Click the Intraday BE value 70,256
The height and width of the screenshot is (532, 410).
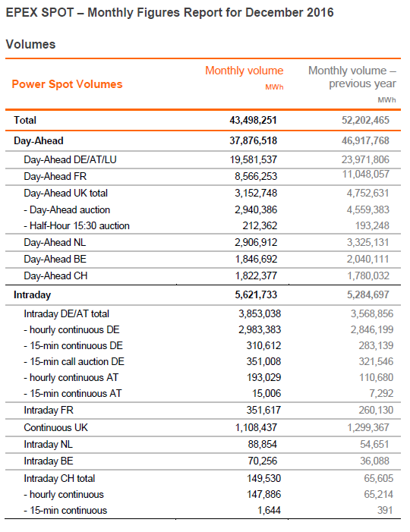click(263, 461)
